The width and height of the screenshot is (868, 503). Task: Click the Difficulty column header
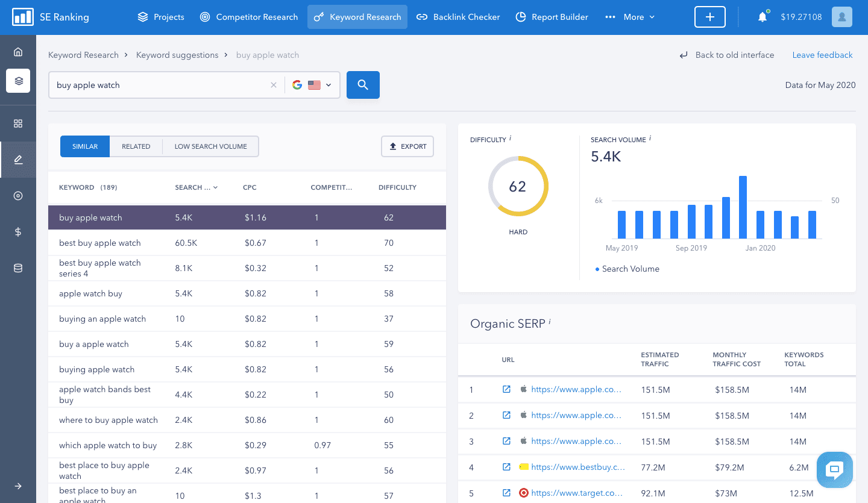[x=397, y=187]
